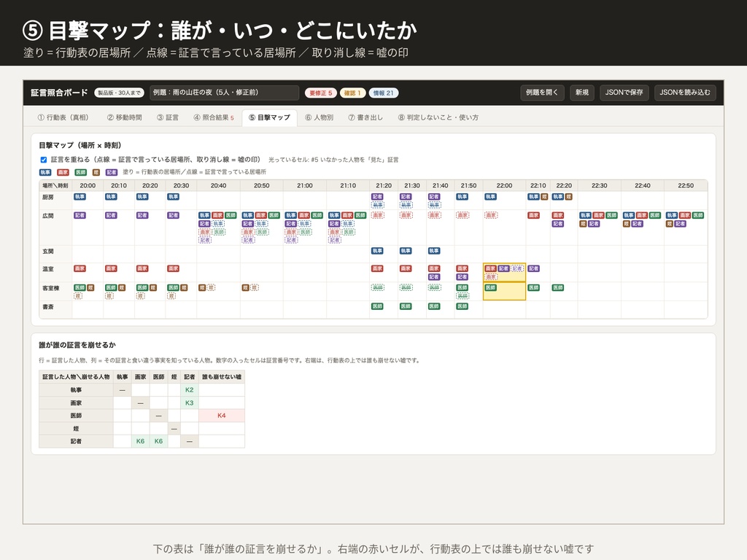The width and height of the screenshot is (747, 560).
Task: Click the red 画家 legend chip
Action: point(63,172)
